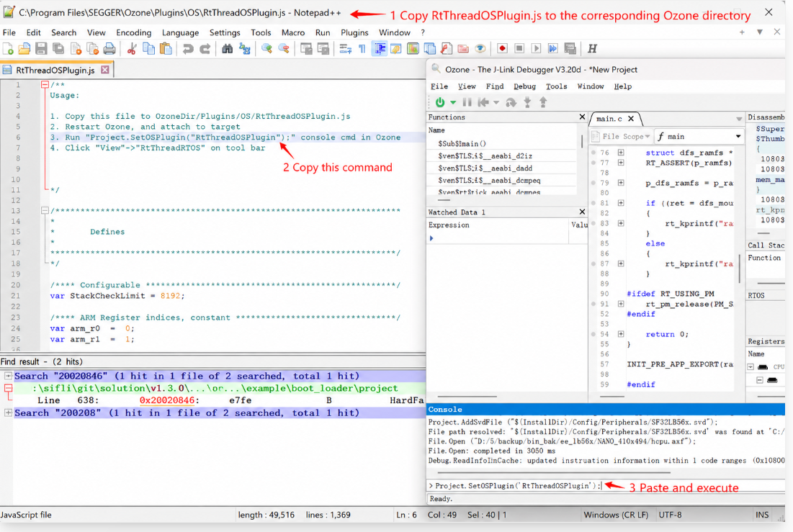Screen dimensions: 793x532
Task: Play back the recorded macro
Action: click(x=536, y=48)
